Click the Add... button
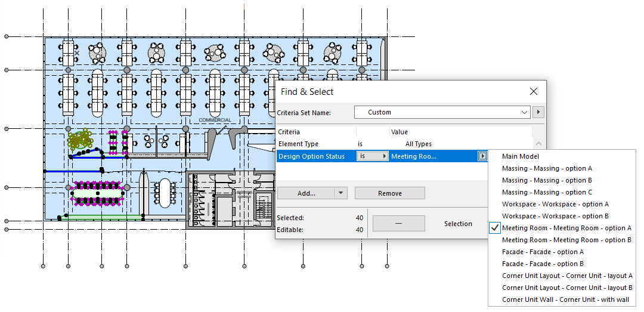The image size is (644, 312). pyautogui.click(x=306, y=193)
